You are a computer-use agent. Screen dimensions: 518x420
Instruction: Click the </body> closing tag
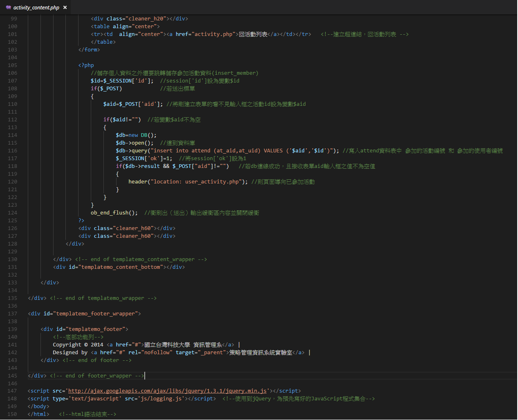pos(39,407)
